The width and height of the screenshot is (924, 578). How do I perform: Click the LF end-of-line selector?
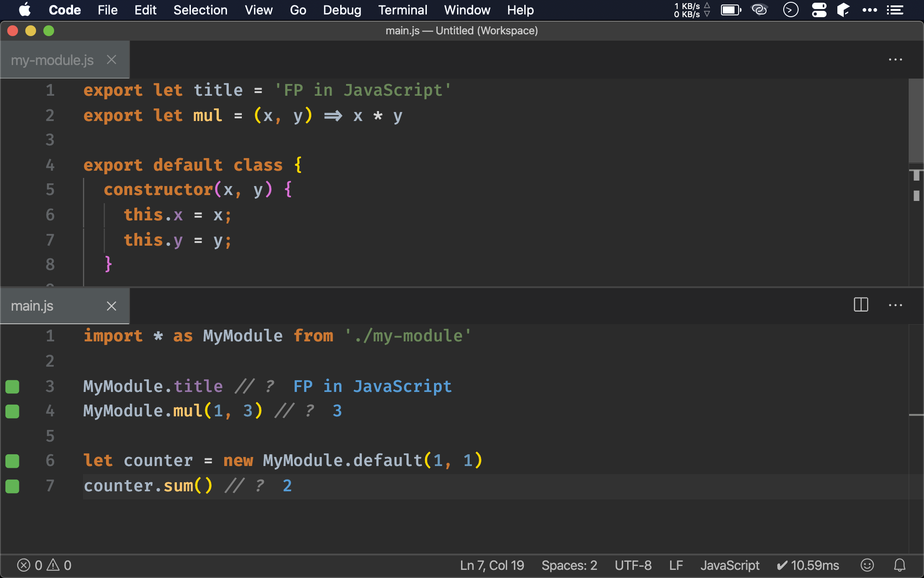[x=676, y=565]
